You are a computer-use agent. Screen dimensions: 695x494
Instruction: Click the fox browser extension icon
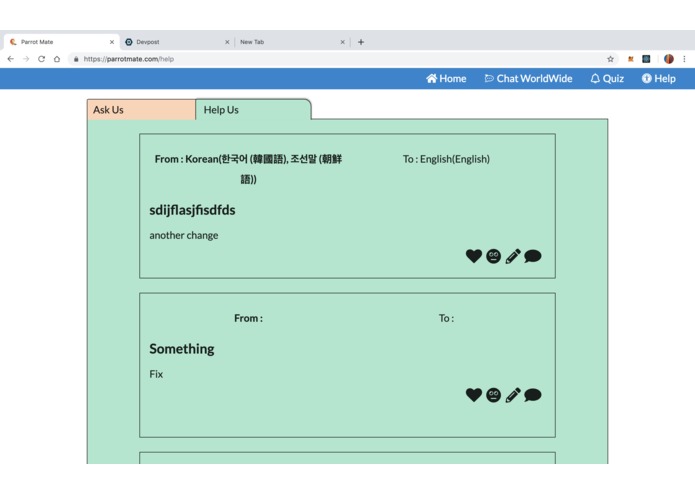[630, 59]
